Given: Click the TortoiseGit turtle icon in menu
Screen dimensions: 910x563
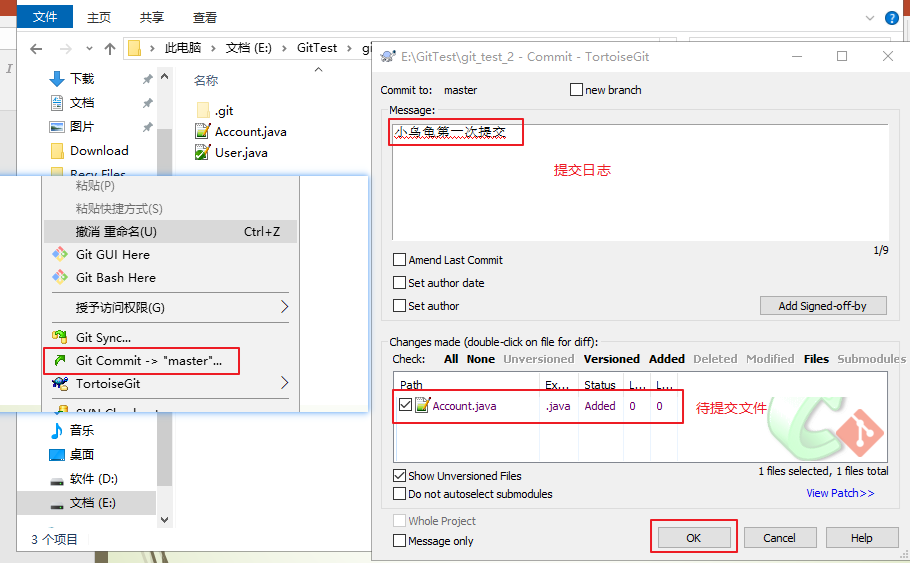Looking at the screenshot, I should pos(60,383).
